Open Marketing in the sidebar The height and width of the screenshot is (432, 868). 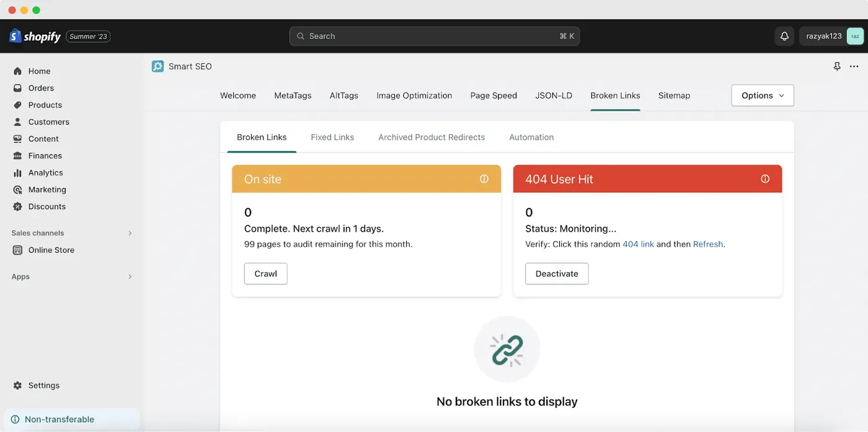tap(47, 190)
